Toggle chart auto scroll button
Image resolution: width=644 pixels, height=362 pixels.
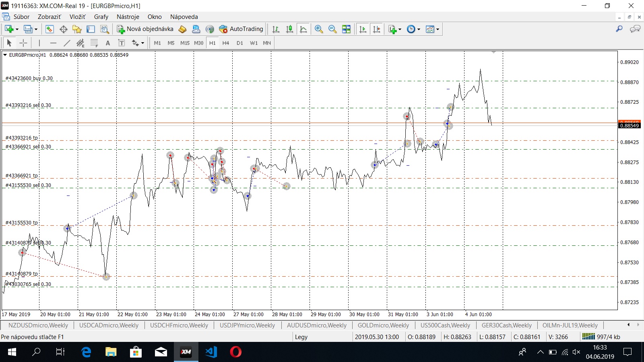pos(363,29)
